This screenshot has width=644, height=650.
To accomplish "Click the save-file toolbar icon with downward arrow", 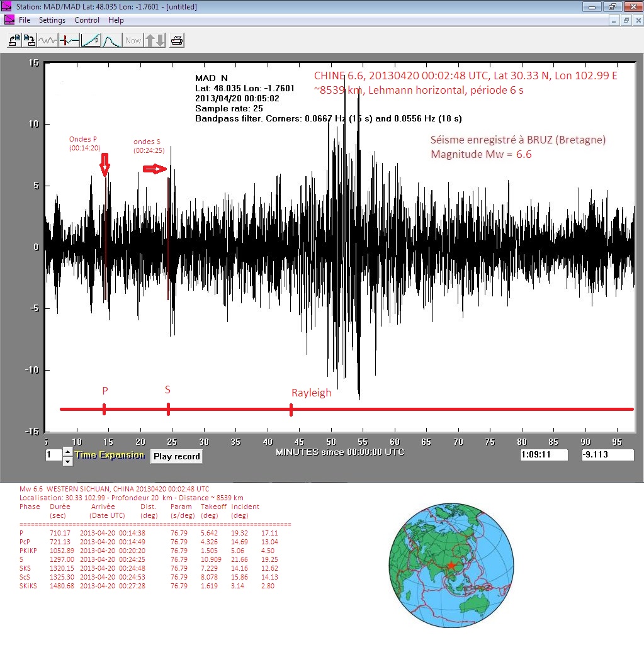I will point(29,41).
